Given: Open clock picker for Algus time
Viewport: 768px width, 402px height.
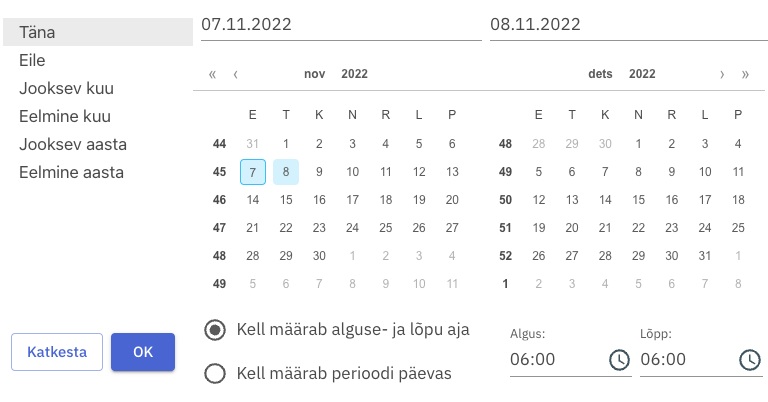Looking at the screenshot, I should (x=619, y=359).
